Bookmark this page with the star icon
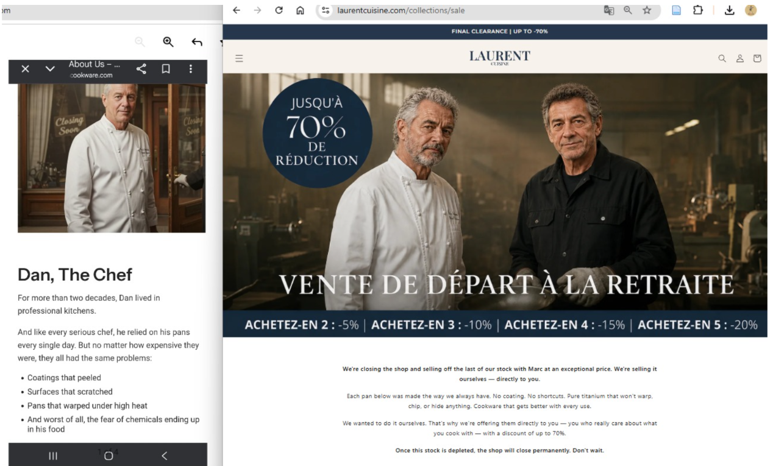 point(647,10)
